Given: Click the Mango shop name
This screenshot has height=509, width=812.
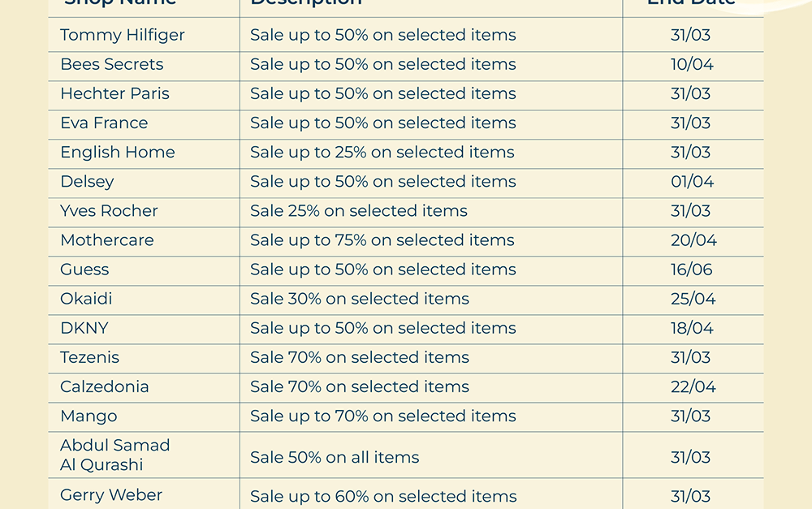Looking at the screenshot, I should (x=89, y=416).
